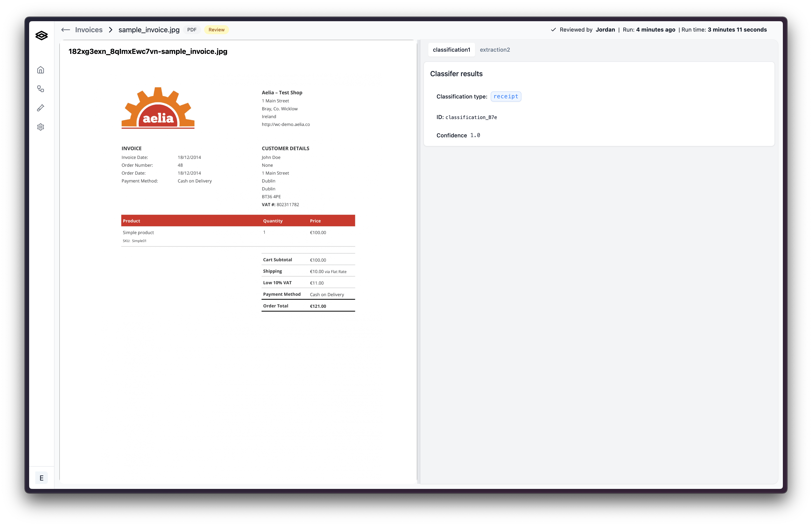Open the user avatar E
Viewport: 812px width, 526px height.
[x=41, y=478]
